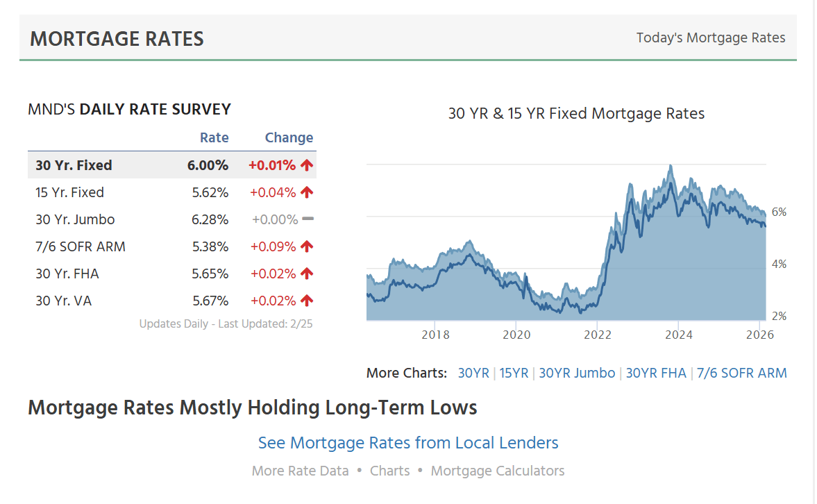Click the gray dash icon for 30 Yr. Jumbo
Screen dimensions: 817x504
coord(308,219)
